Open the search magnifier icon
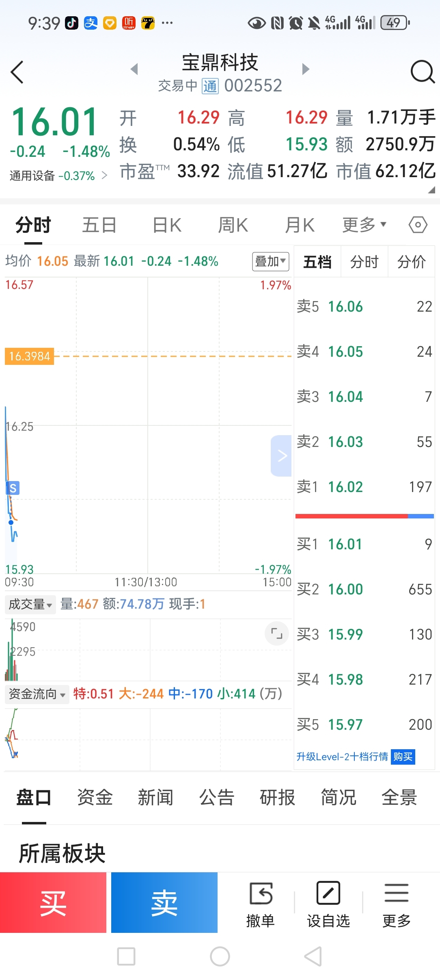Viewport: 440px width, 980px height. pyautogui.click(x=423, y=72)
